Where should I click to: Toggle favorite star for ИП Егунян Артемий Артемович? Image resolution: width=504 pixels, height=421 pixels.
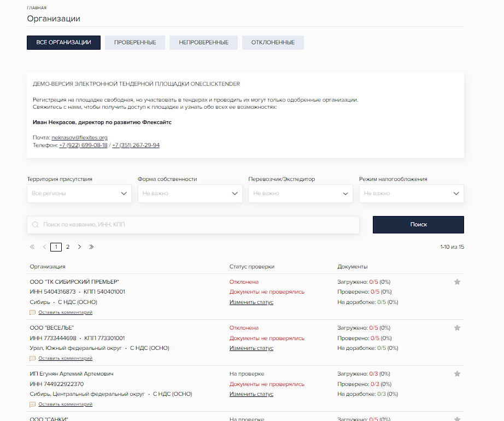coord(457,374)
